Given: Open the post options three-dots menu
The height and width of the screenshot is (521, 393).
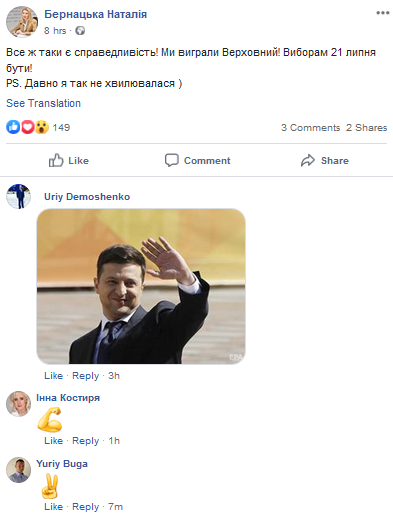Looking at the screenshot, I should 382,13.
